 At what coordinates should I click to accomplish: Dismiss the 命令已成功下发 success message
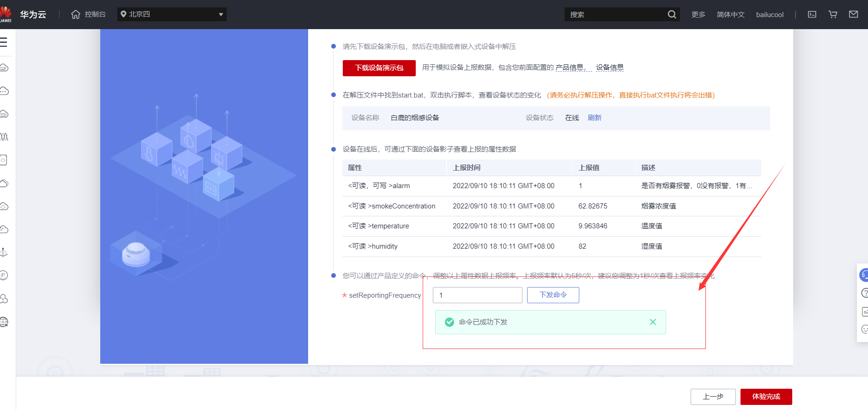pyautogui.click(x=653, y=322)
